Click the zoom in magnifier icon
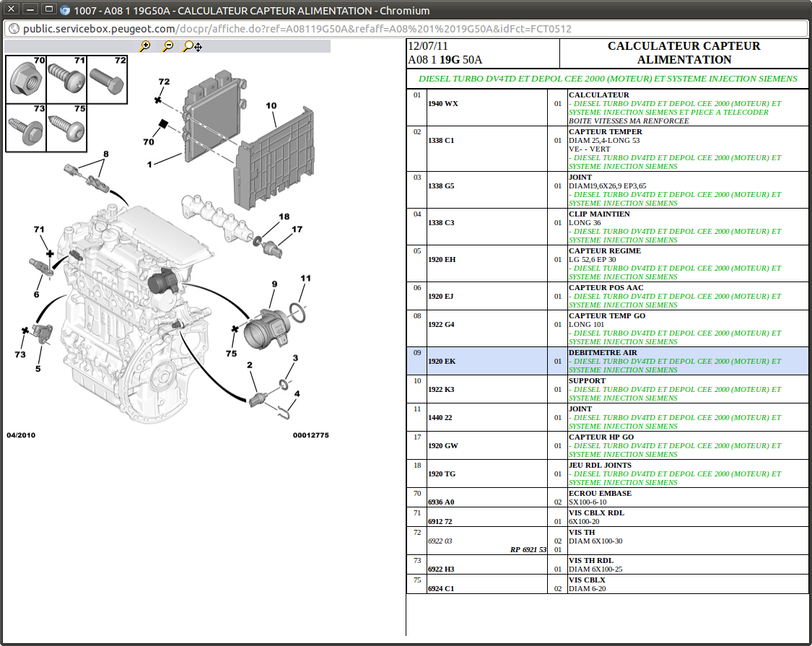The image size is (812, 646). (146, 46)
